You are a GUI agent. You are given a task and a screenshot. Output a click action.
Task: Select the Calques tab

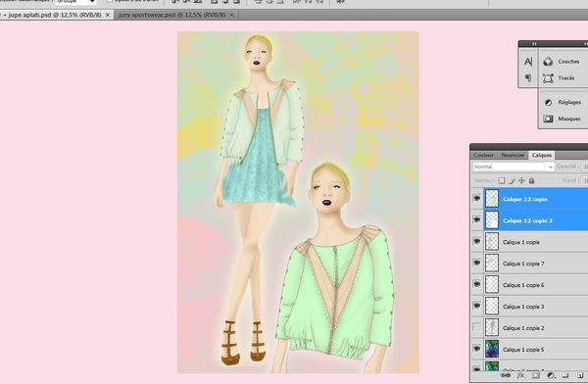[x=542, y=155]
